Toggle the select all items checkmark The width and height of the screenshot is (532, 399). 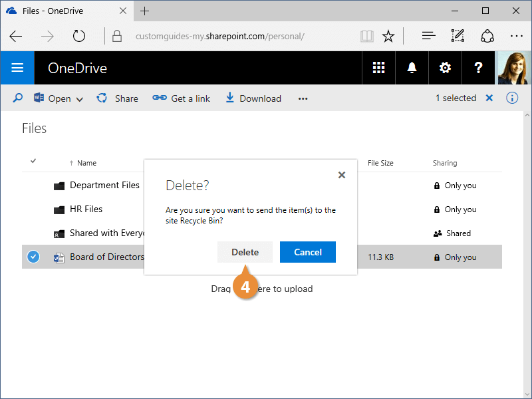(33, 162)
